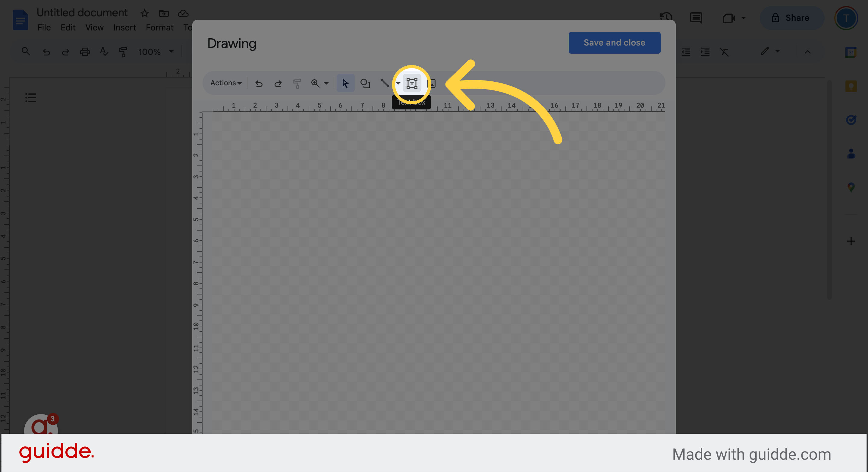The height and width of the screenshot is (472, 868).
Task: Toggle the document outline panel
Action: (31, 98)
